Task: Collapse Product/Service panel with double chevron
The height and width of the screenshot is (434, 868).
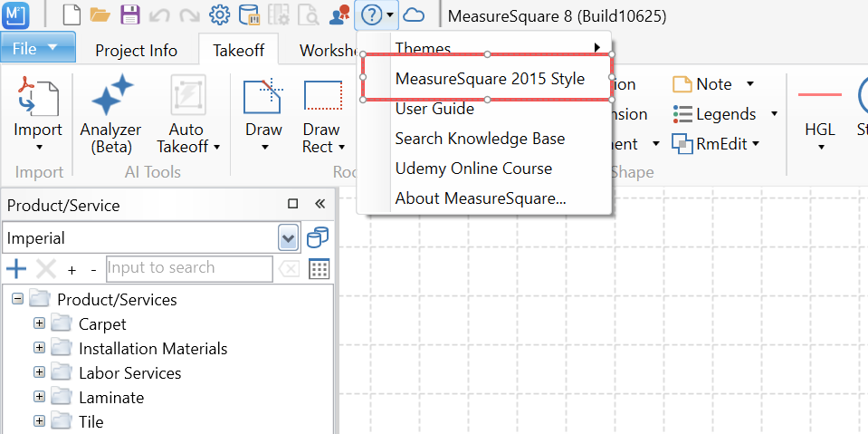Action: point(320,204)
